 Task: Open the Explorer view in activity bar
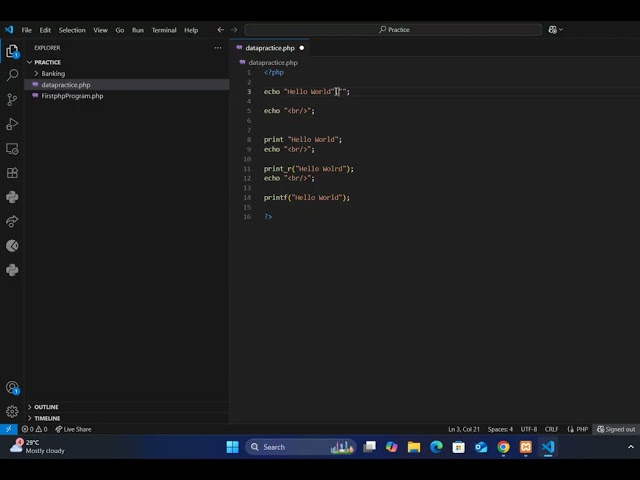click(x=12, y=51)
